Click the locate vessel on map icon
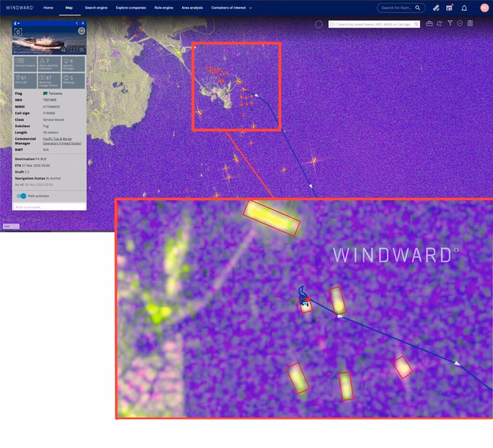The width and height of the screenshot is (493, 448). click(x=18, y=32)
